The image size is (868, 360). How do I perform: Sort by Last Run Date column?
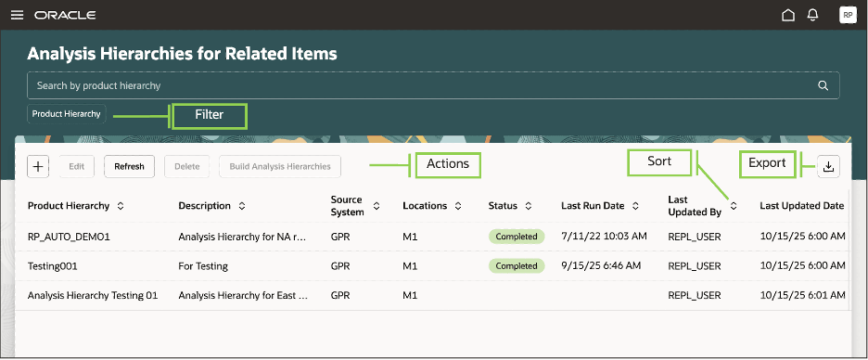tap(635, 206)
